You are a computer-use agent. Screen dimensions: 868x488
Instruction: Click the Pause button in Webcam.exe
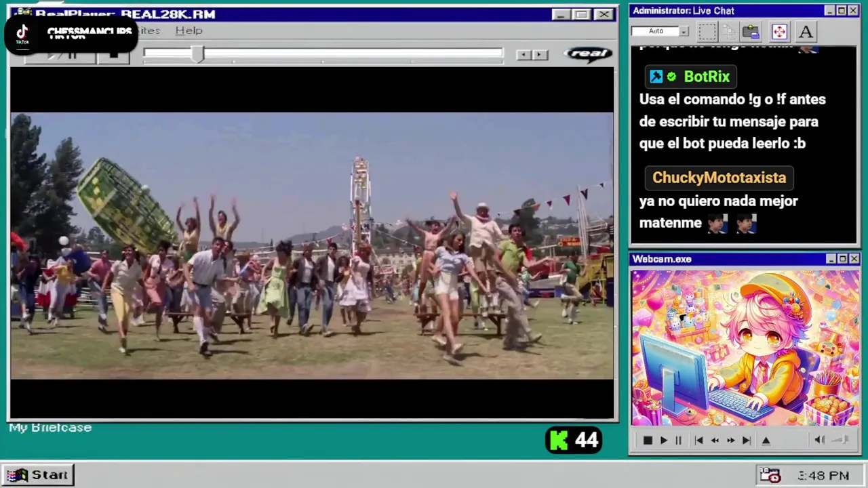pos(678,441)
